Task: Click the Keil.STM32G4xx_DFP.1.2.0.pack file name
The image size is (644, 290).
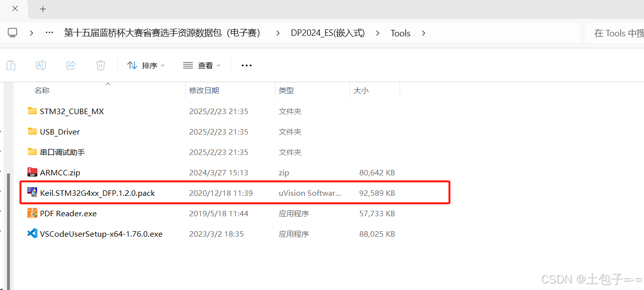Action: 97,193
